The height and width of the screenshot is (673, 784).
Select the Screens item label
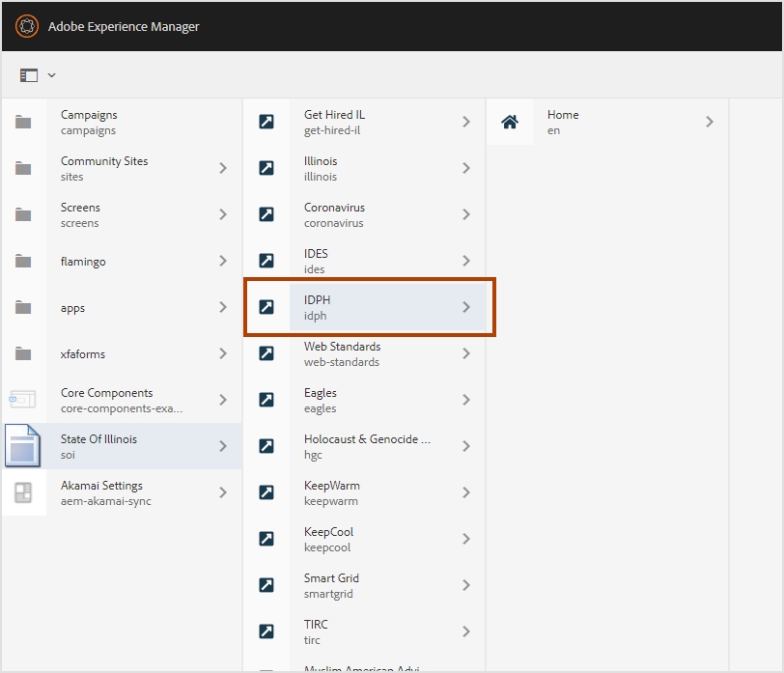tap(80, 208)
